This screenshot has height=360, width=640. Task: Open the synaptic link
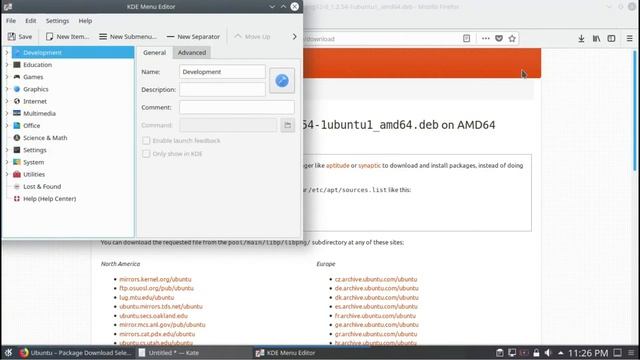click(x=369, y=165)
